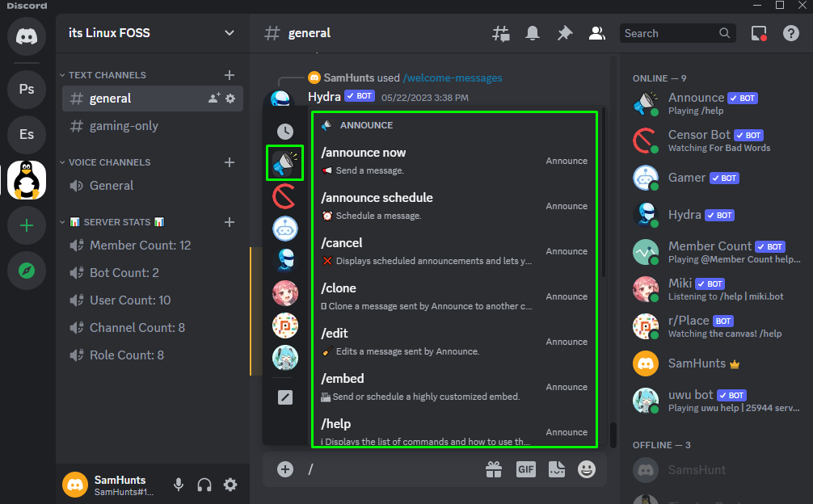Select uwu bot icon in command picker
The width and height of the screenshot is (813, 504).
pyautogui.click(x=284, y=358)
